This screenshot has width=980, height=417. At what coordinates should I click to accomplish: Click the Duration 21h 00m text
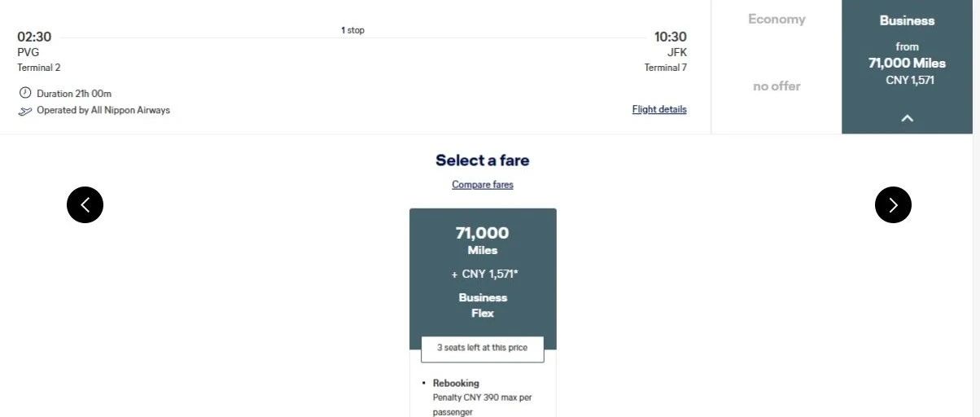coord(74,94)
